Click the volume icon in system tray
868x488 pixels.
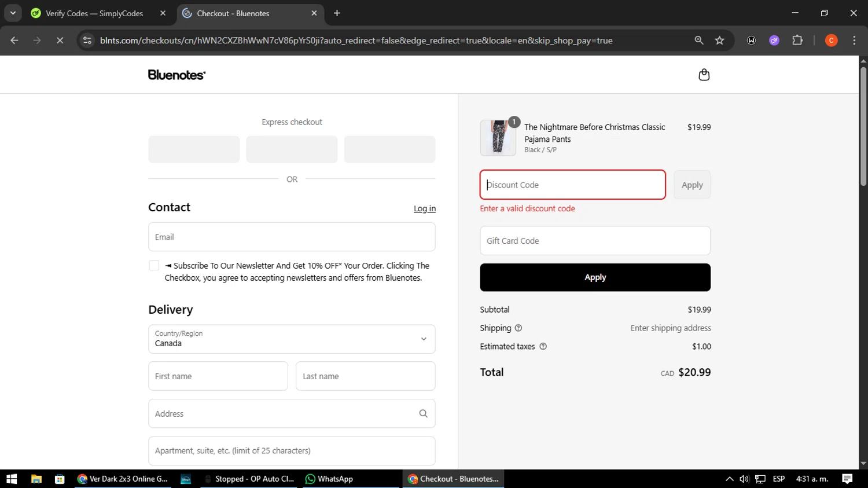744,479
